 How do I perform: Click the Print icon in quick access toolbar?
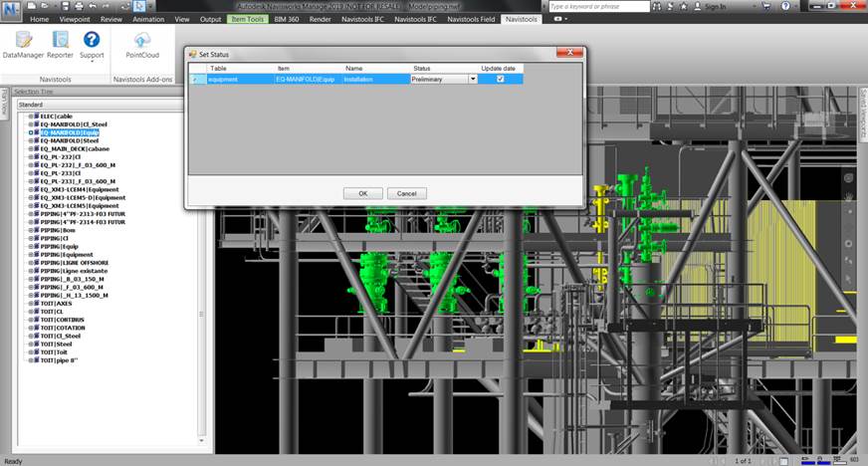click(x=79, y=6)
